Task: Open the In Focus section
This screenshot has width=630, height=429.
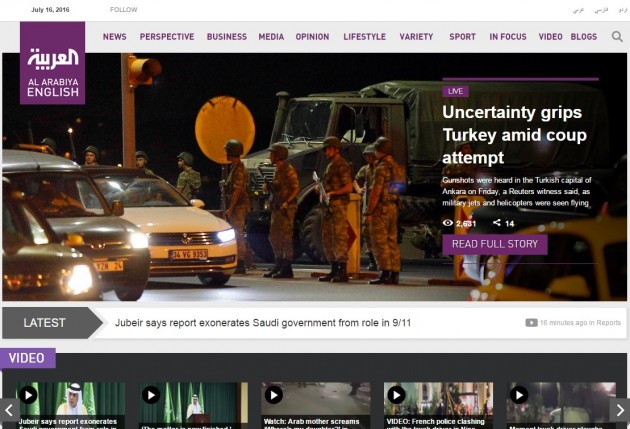Action: tap(507, 37)
